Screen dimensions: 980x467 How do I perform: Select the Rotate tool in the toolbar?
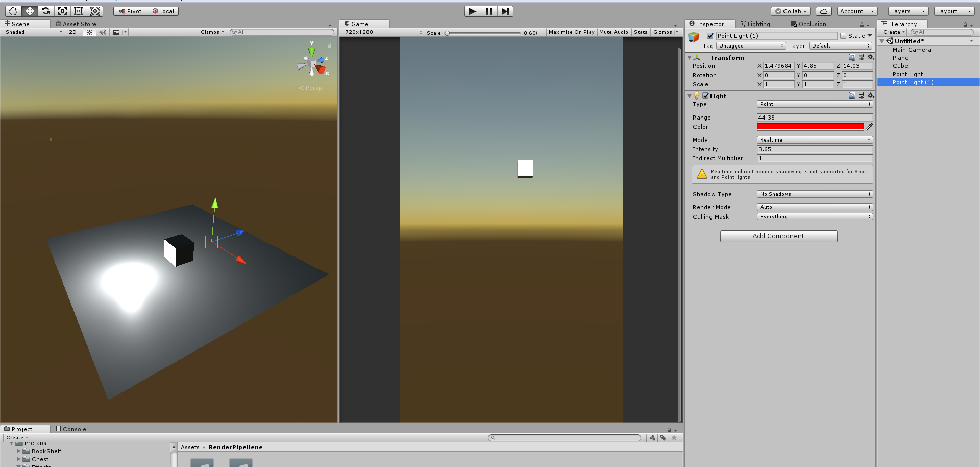(46, 11)
